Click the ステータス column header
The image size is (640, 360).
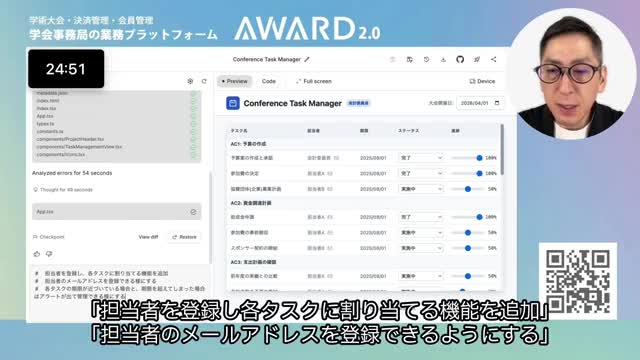pos(409,131)
